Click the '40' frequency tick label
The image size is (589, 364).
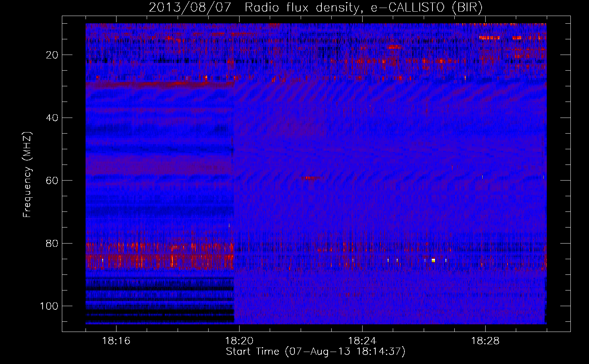[52, 118]
